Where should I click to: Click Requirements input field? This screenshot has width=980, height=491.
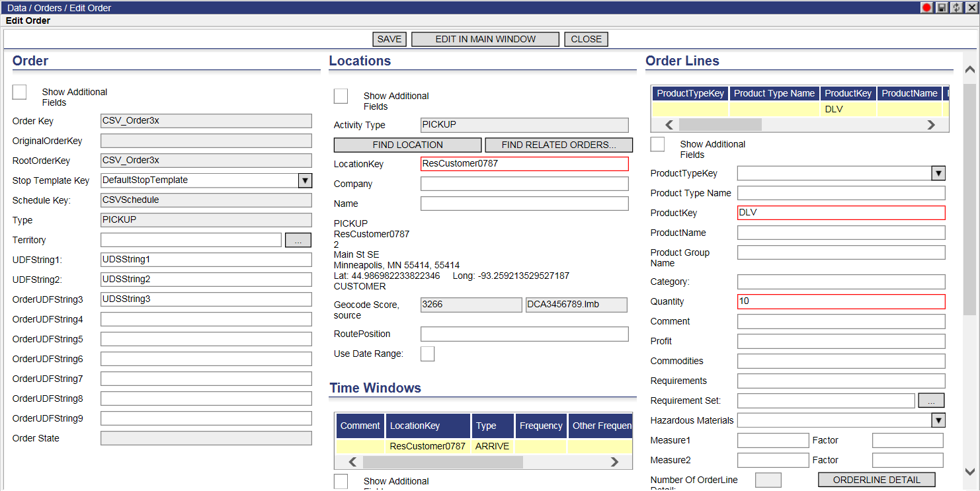841,381
